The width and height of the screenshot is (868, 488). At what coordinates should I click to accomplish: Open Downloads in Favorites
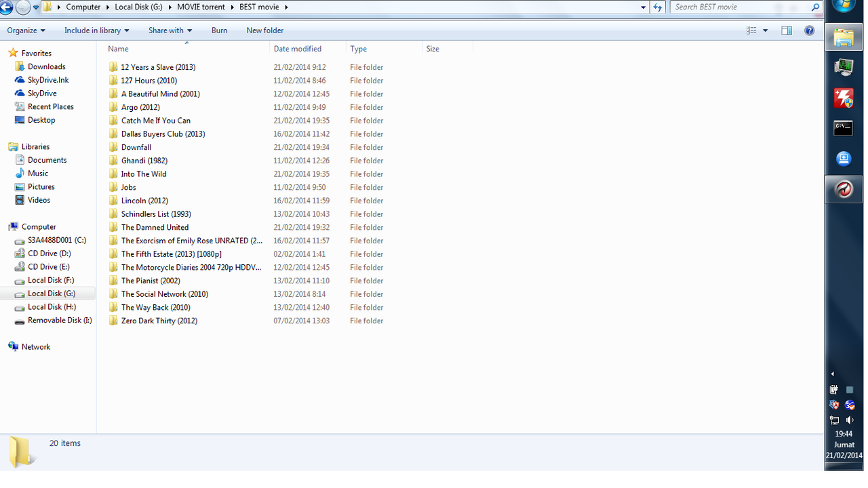(46, 66)
